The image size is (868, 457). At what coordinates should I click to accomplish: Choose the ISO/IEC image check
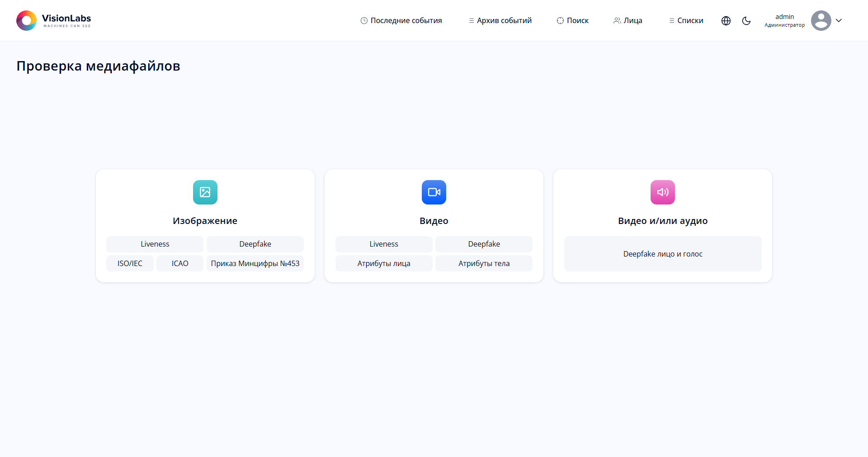pos(130,264)
